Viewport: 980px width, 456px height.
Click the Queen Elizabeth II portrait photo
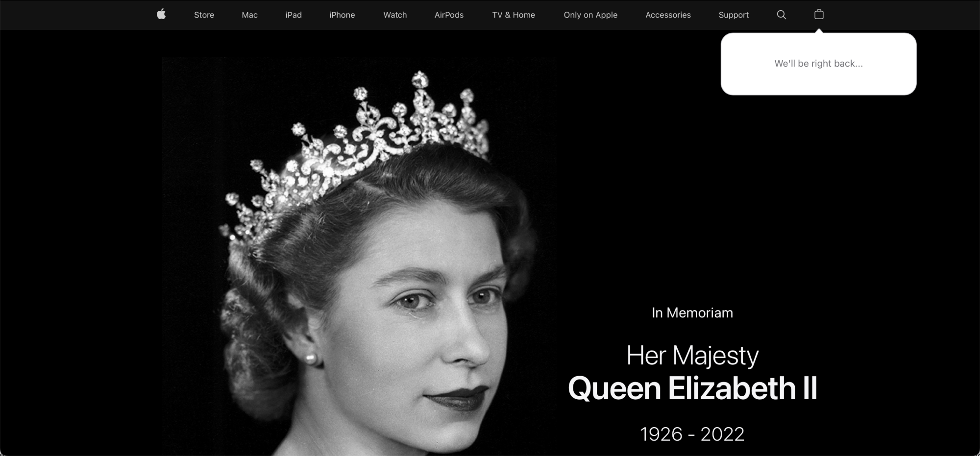coord(359,257)
